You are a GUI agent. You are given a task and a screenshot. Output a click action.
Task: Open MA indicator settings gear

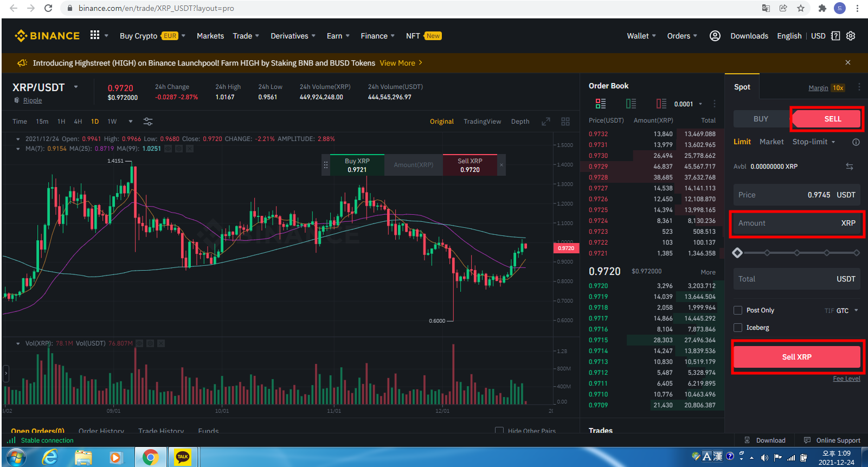click(x=179, y=149)
